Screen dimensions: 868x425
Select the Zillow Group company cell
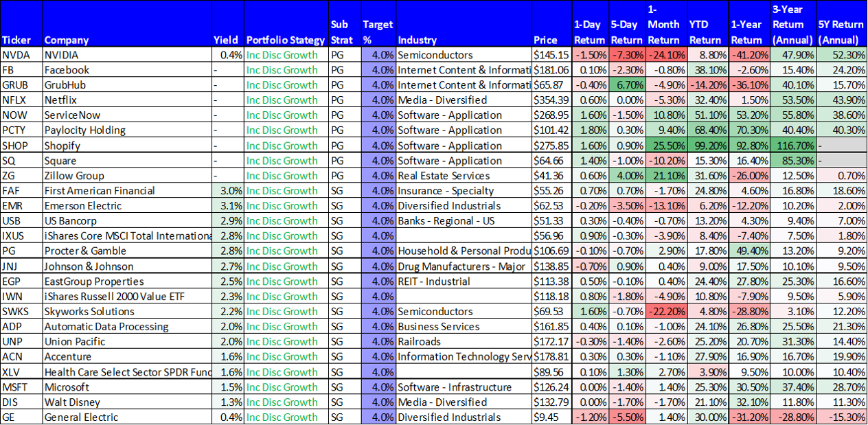click(x=127, y=176)
